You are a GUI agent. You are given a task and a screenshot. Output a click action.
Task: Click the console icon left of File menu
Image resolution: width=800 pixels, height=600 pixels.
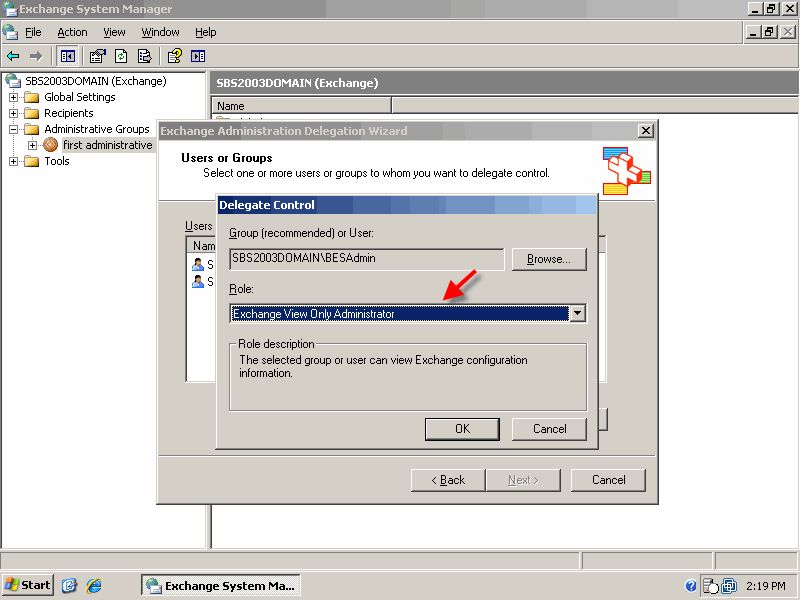click(x=10, y=32)
